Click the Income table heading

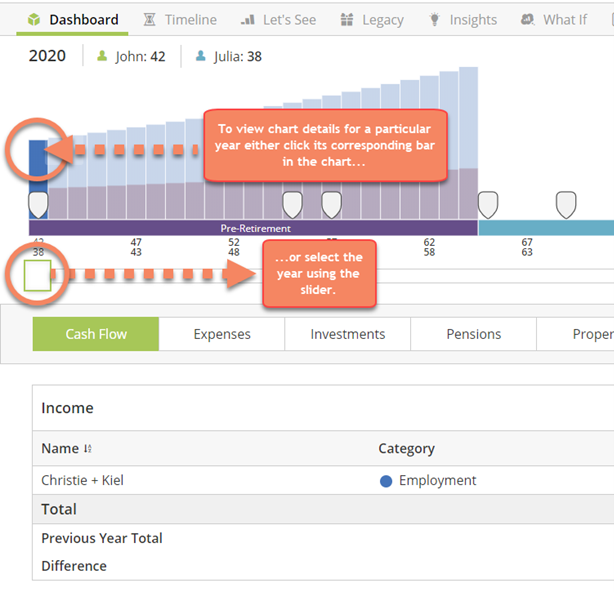(67, 408)
